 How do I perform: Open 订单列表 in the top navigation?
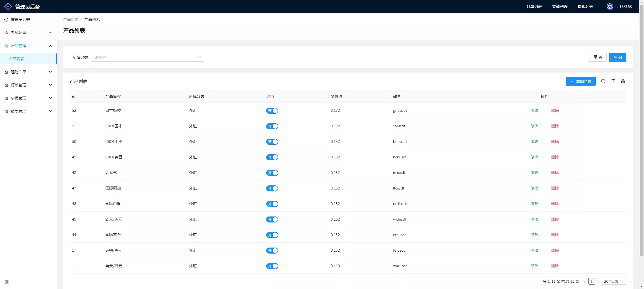[534, 7]
